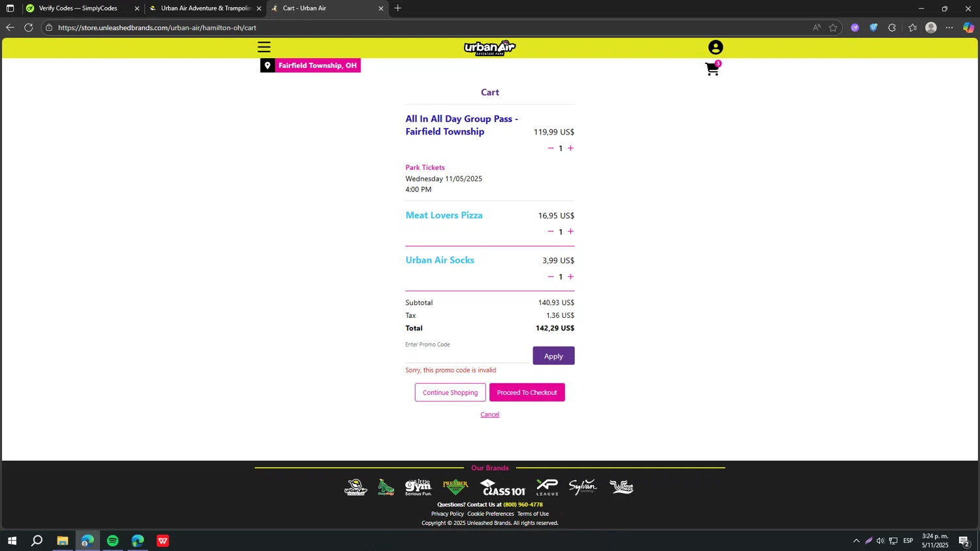Select Fairfield Township, OH location label

point(318,65)
